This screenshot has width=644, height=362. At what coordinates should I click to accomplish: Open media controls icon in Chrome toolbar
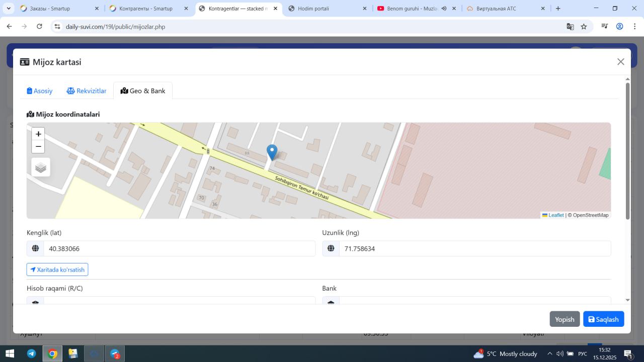click(605, 27)
